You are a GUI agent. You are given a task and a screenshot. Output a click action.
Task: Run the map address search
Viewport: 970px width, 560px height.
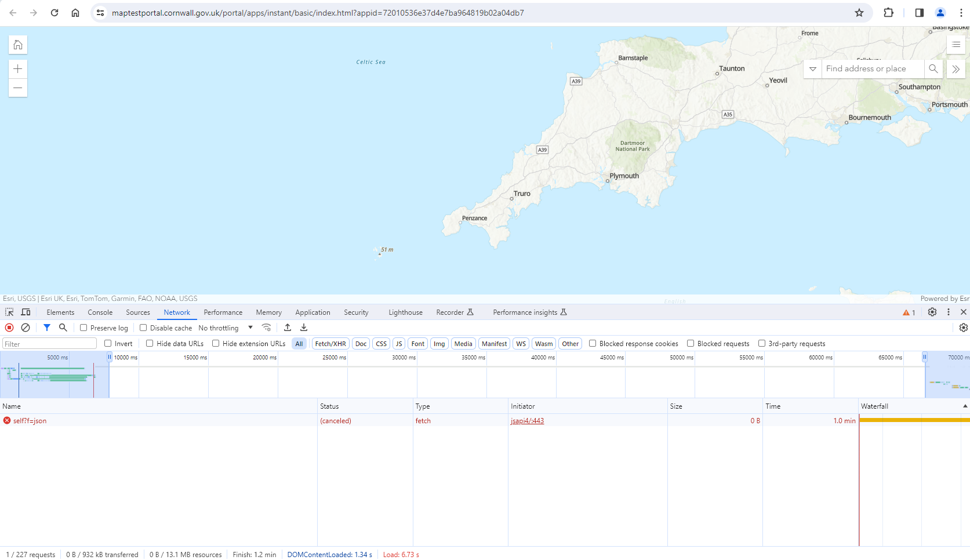933,69
